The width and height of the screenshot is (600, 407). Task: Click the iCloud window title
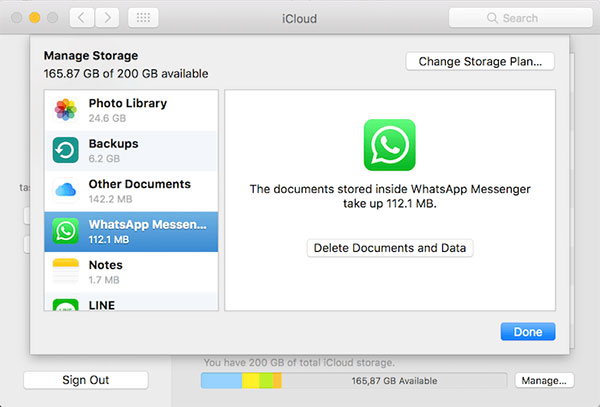coord(300,18)
